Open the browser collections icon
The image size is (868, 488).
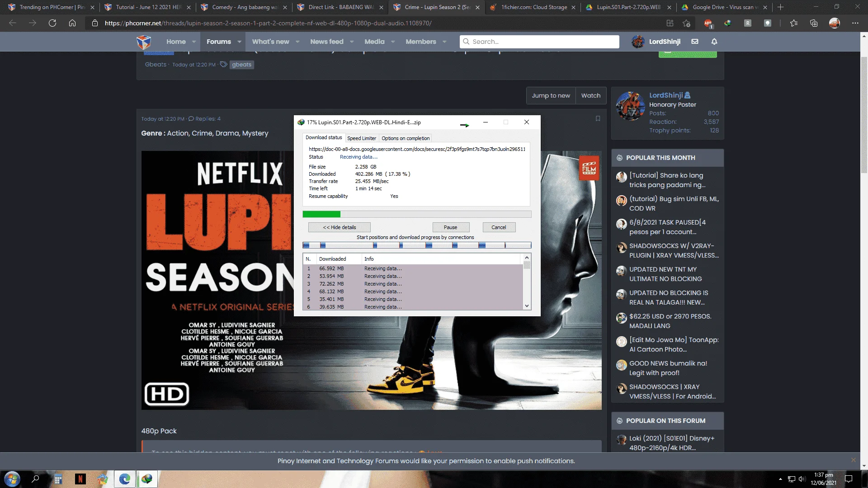(814, 23)
